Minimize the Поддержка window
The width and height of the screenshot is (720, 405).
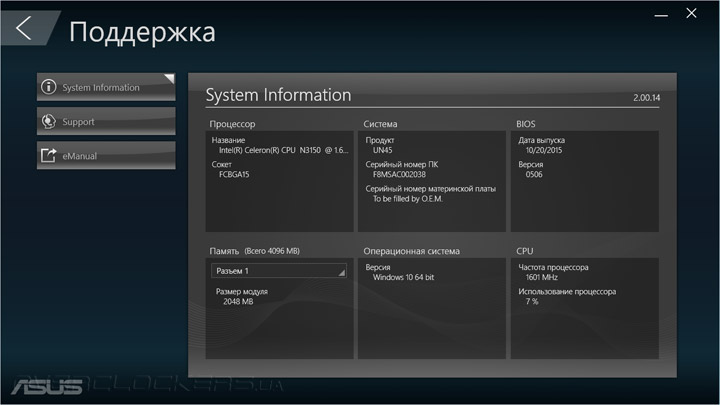coord(661,15)
